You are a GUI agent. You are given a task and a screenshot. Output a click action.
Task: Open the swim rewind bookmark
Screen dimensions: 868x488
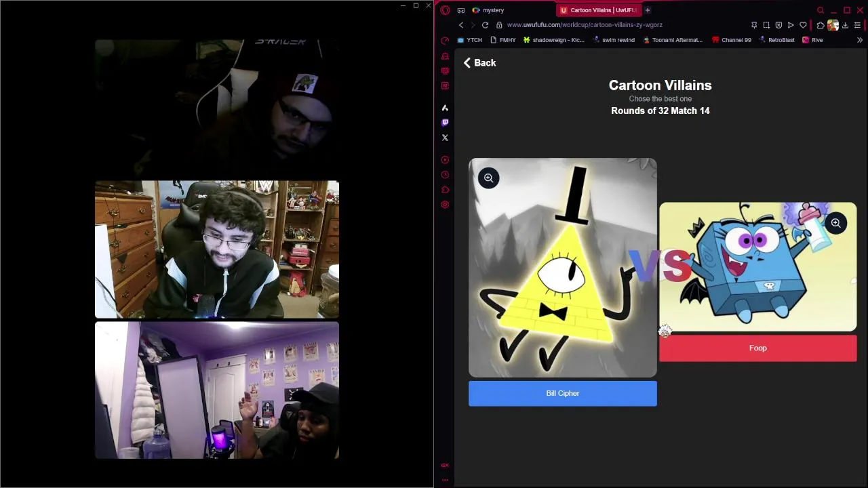pyautogui.click(x=614, y=40)
